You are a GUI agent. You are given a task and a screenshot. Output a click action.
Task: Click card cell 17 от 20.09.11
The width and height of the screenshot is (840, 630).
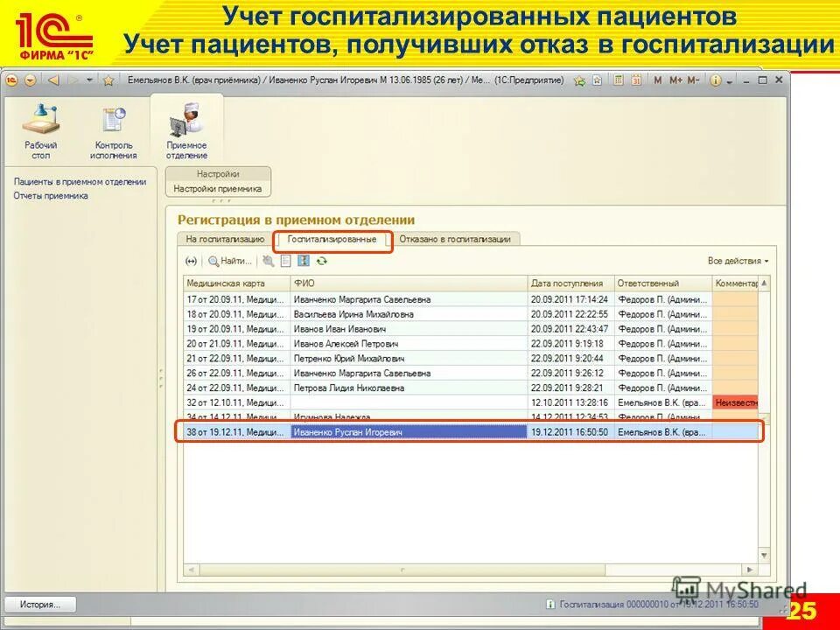tap(236, 299)
